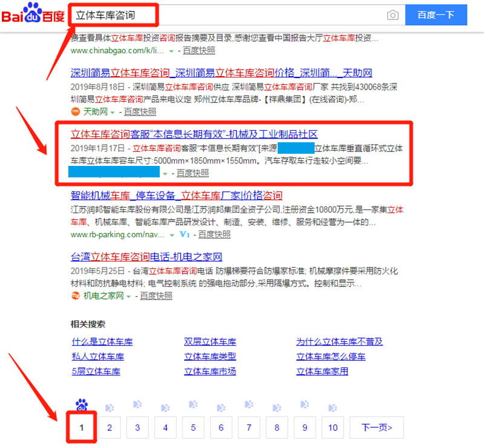Open camera image search
This screenshot has width=484, height=448.
(393, 15)
